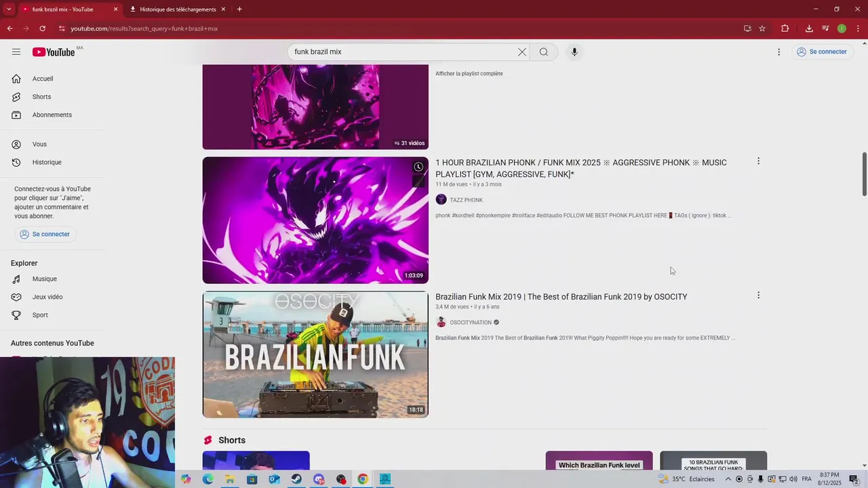Open the Chrome three-dot menu

pyautogui.click(x=859, y=28)
